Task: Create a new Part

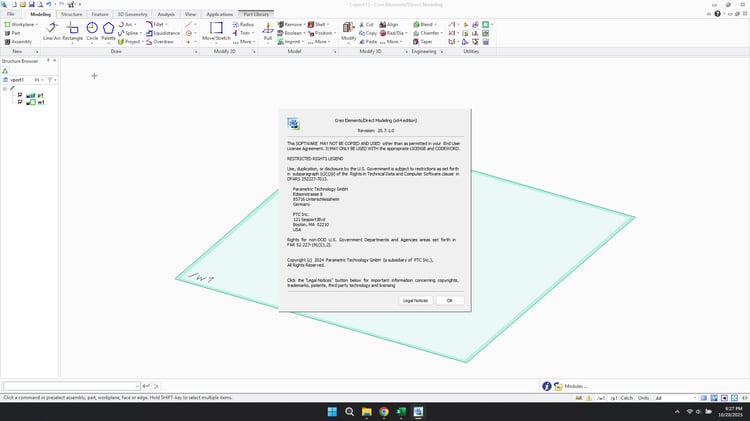Action: [x=12, y=33]
